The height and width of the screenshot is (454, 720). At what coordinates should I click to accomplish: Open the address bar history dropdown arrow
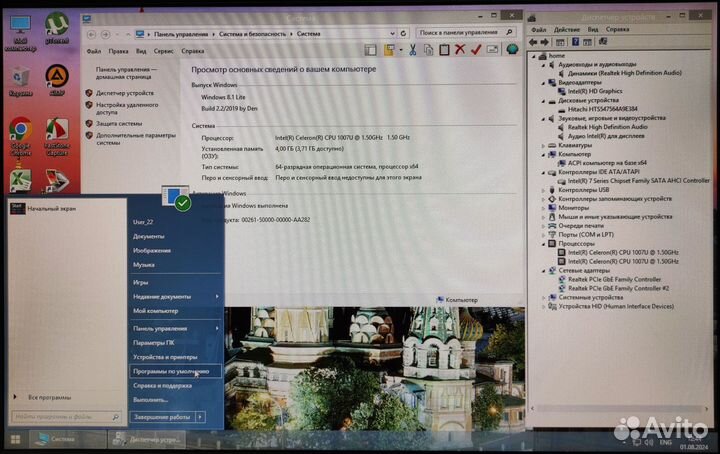coord(392,34)
